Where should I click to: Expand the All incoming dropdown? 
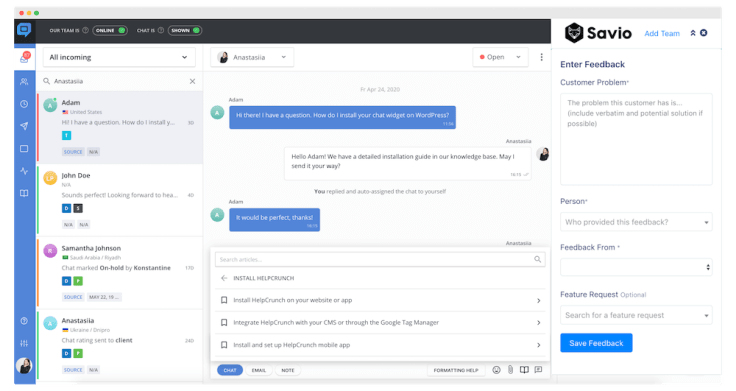point(119,57)
